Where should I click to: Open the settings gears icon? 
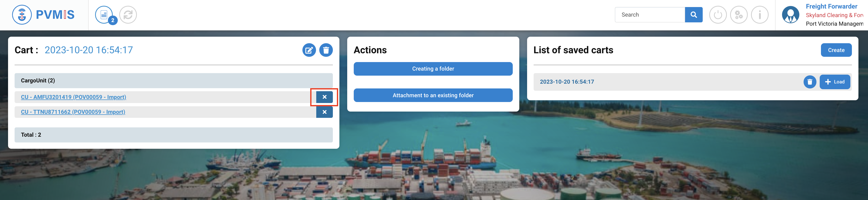point(739,15)
